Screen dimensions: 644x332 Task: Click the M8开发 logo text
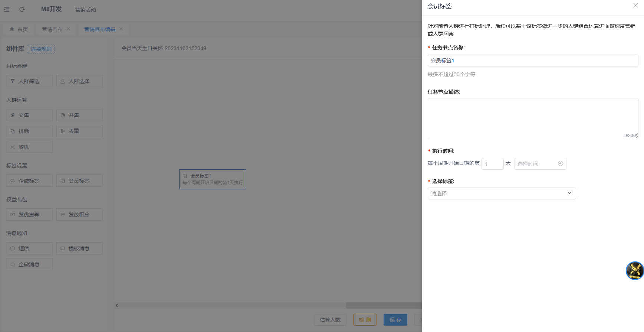51,9
